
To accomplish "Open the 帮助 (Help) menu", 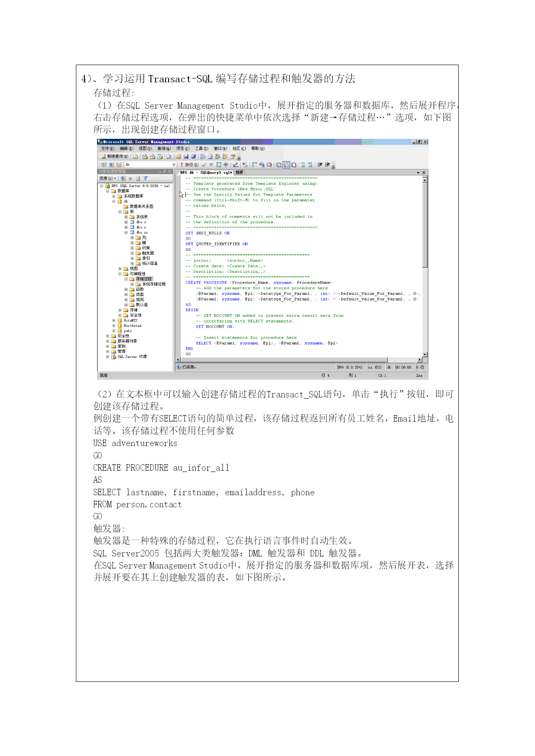I will pyautogui.click(x=258, y=149).
